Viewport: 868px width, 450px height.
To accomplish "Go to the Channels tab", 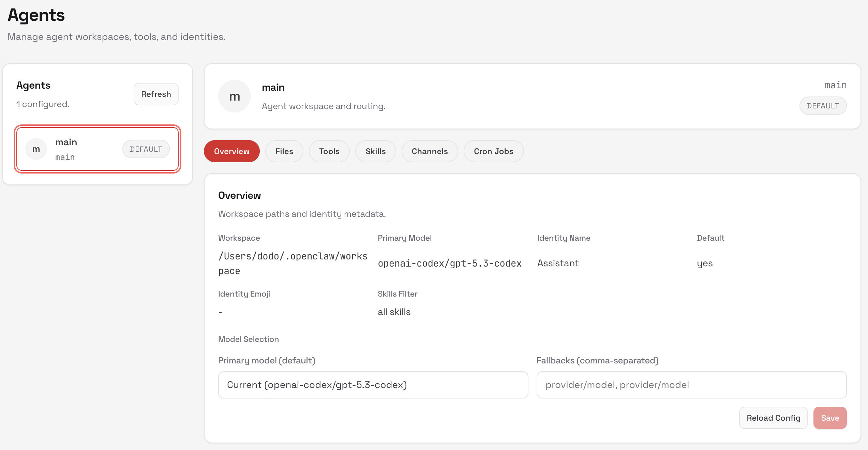I will point(430,151).
